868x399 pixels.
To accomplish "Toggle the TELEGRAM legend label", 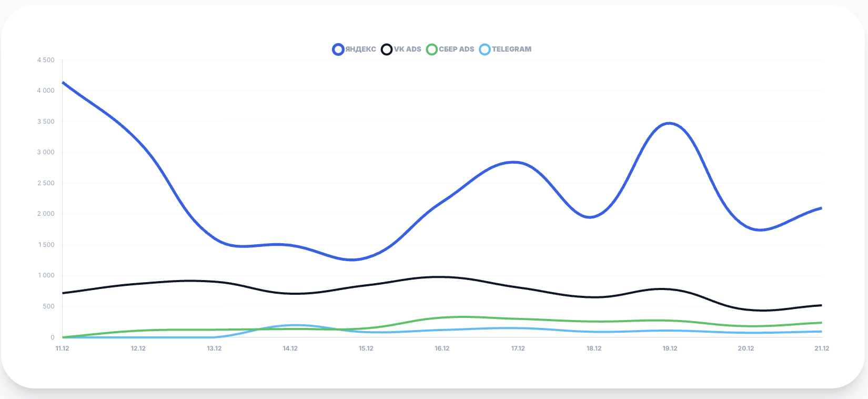I will click(511, 49).
